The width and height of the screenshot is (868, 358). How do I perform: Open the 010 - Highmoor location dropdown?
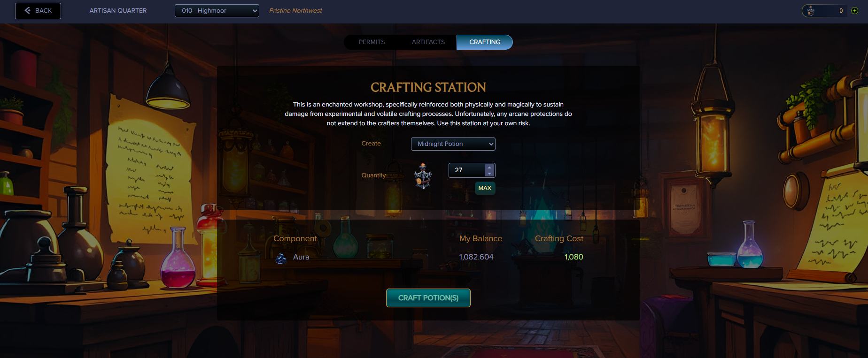coord(217,11)
